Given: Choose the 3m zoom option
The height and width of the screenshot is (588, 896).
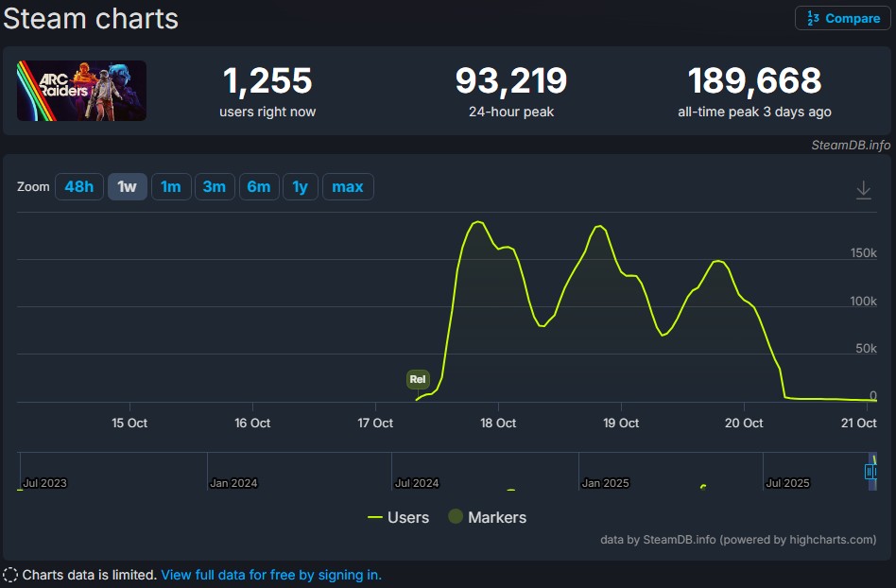Looking at the screenshot, I should (x=215, y=187).
